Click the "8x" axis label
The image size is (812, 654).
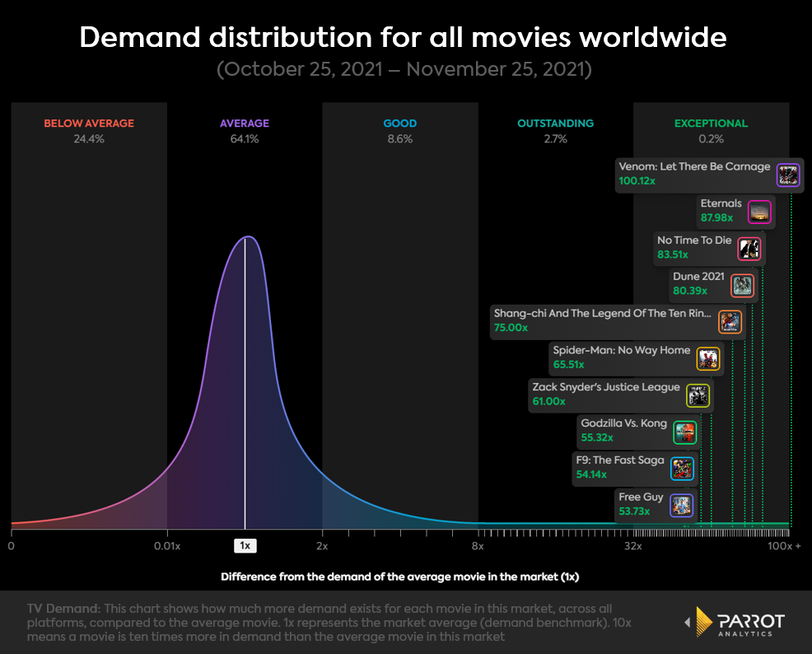[x=478, y=546]
